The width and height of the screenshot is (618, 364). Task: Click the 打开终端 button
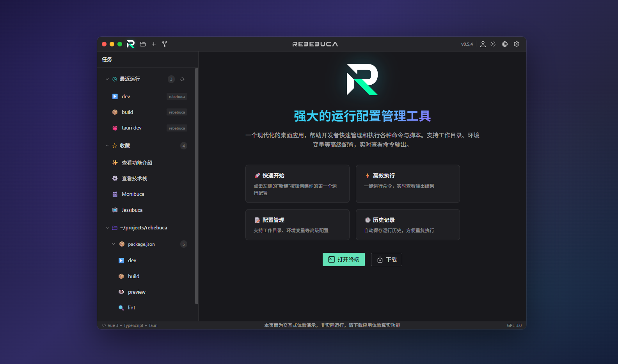pos(343,259)
